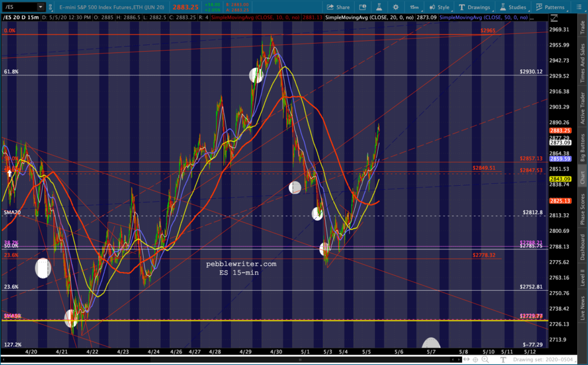Click the 4/30 date on the time axis

[276, 352]
